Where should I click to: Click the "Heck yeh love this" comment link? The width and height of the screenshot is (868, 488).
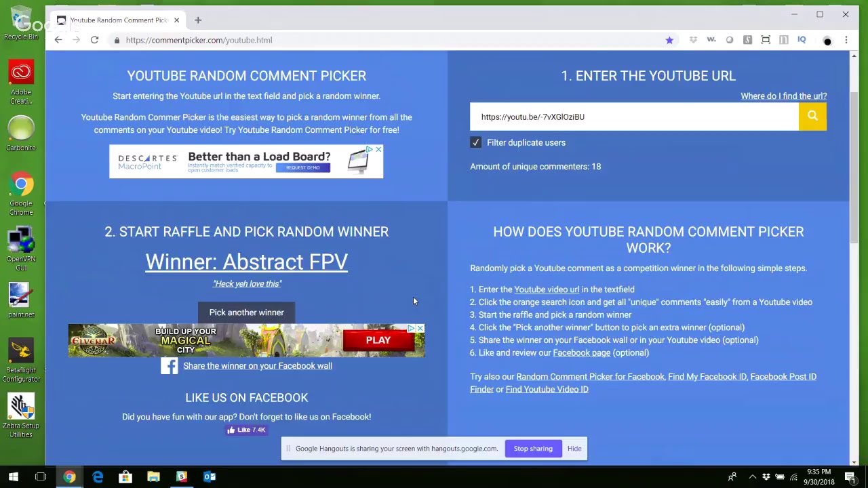coord(247,284)
